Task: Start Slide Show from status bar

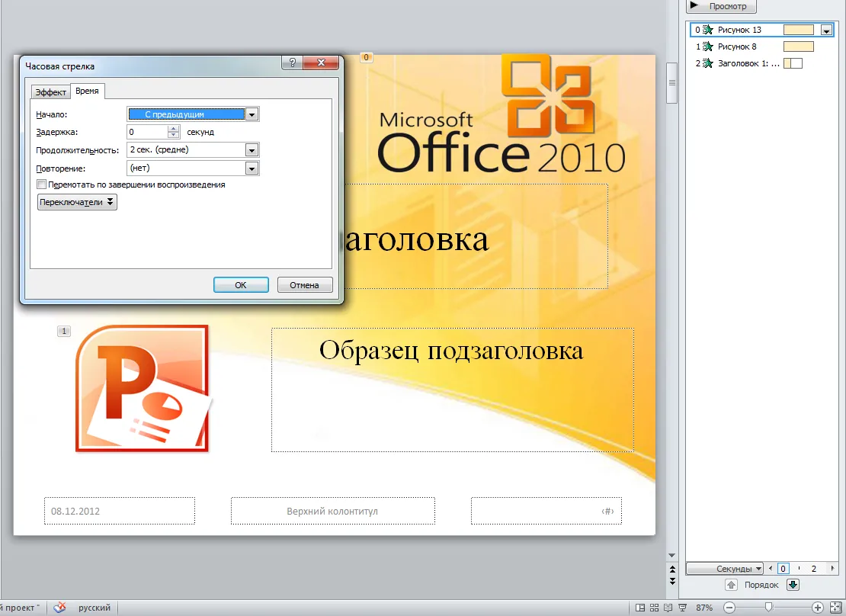Action: click(681, 608)
